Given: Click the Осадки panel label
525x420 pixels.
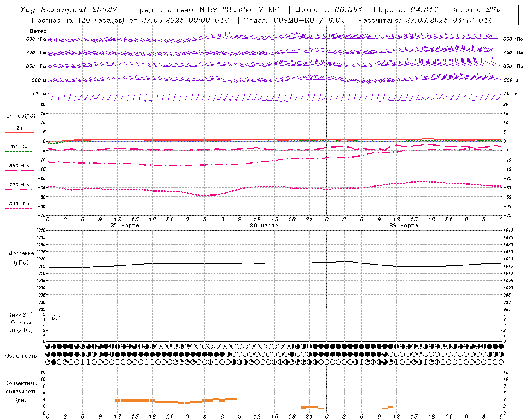Looking at the screenshot, I should pos(21,322).
